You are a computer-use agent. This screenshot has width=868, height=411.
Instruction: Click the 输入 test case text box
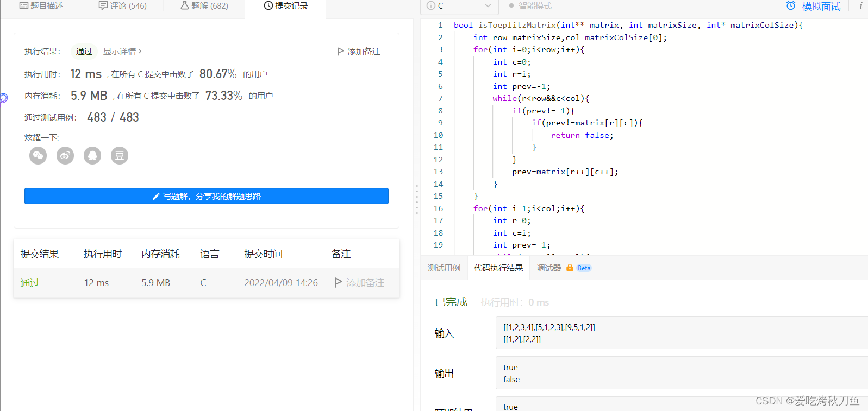pos(682,333)
